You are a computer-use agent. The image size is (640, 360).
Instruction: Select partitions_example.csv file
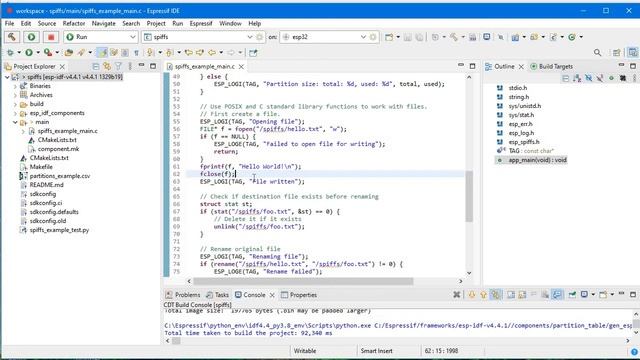pyautogui.click(x=60, y=176)
